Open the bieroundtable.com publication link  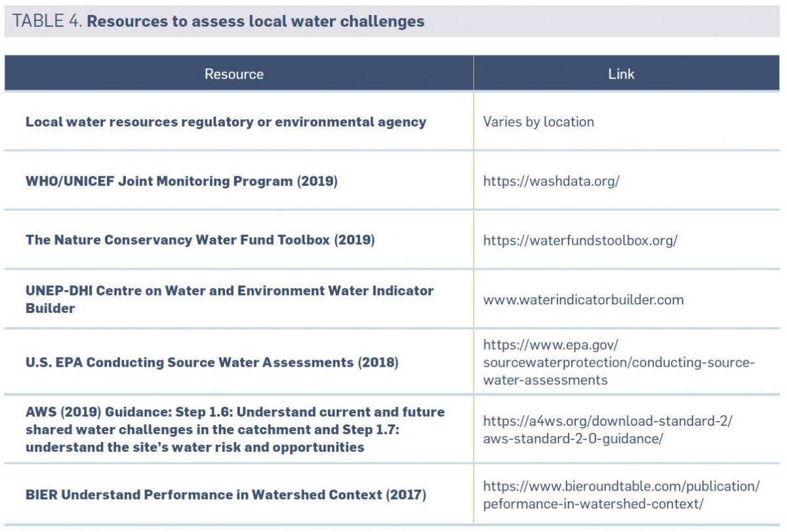point(621,495)
